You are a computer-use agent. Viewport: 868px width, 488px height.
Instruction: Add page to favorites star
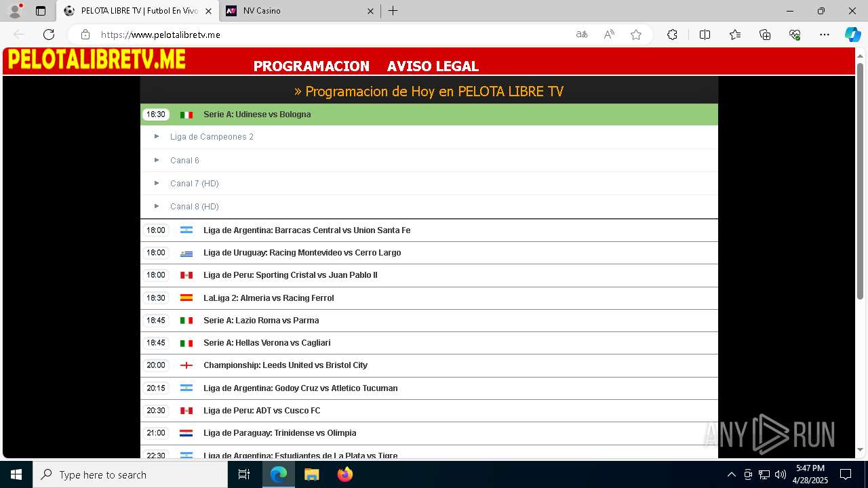[636, 35]
